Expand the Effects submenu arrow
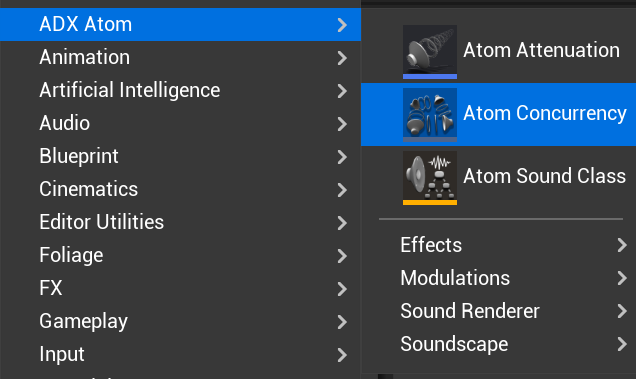This screenshot has width=636, height=379. pos(622,245)
